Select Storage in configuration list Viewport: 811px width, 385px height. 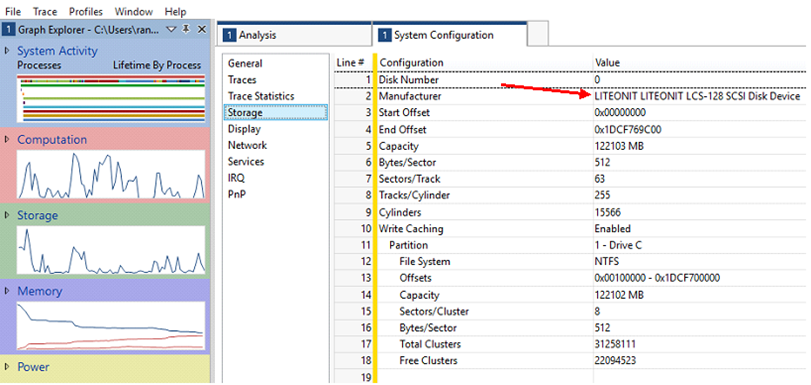[276, 112]
